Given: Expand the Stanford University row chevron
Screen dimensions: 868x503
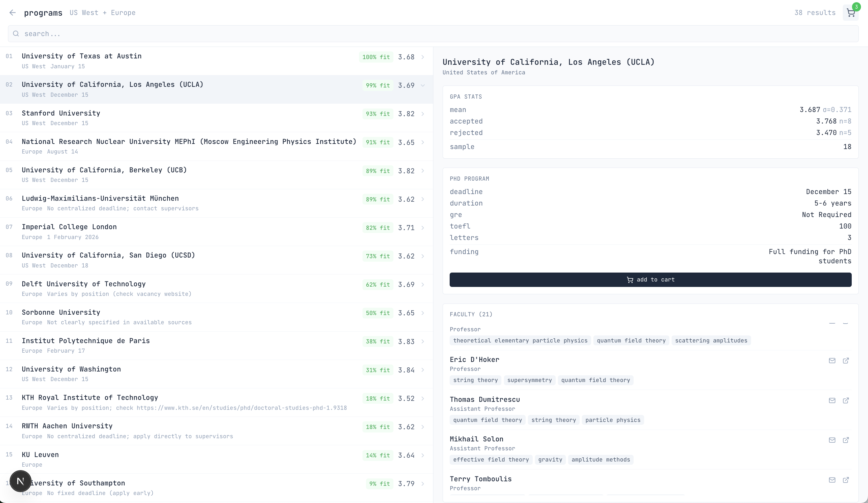Looking at the screenshot, I should coord(423,114).
